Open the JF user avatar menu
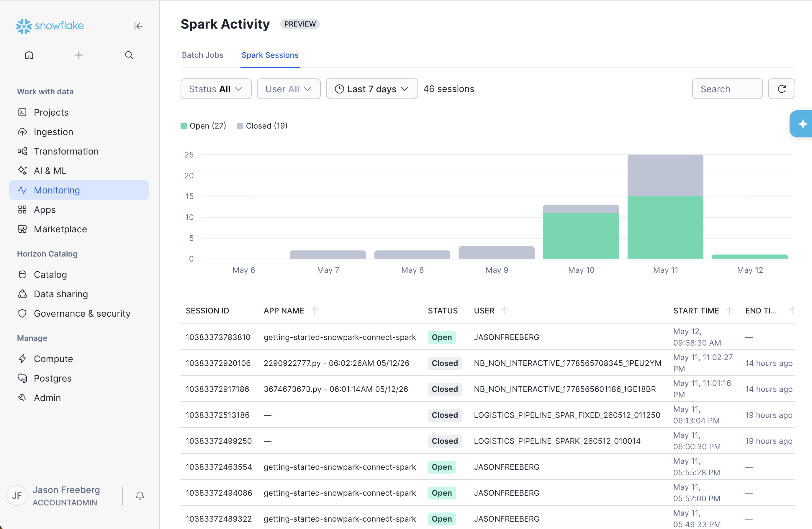Viewport: 812px width, 529px height. click(17, 496)
